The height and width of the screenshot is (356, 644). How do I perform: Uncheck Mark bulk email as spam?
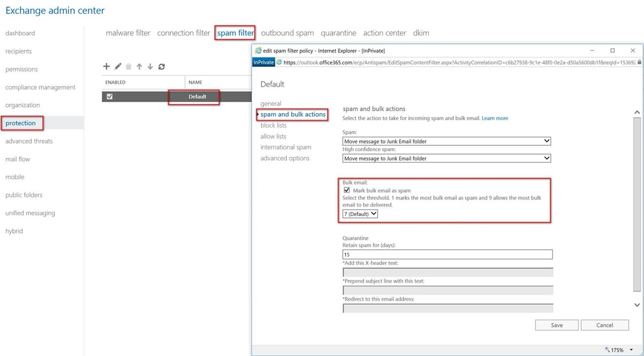click(347, 190)
